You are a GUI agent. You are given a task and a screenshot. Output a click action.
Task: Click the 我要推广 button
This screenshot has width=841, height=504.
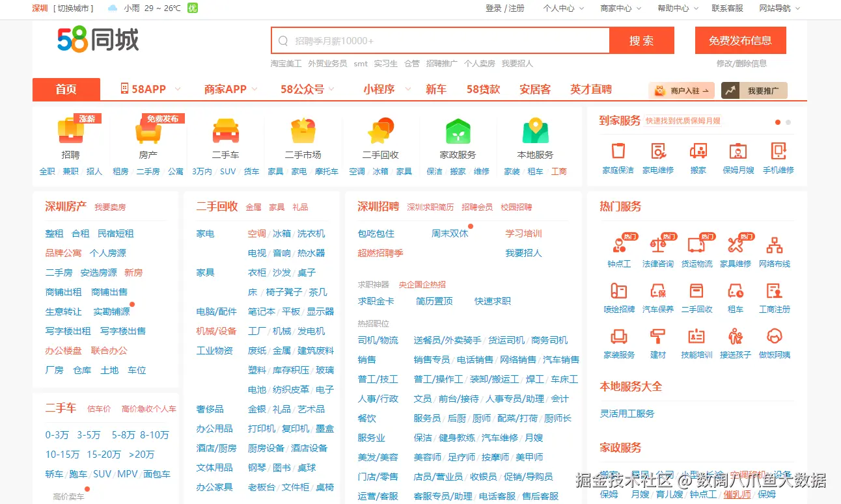[x=754, y=90]
